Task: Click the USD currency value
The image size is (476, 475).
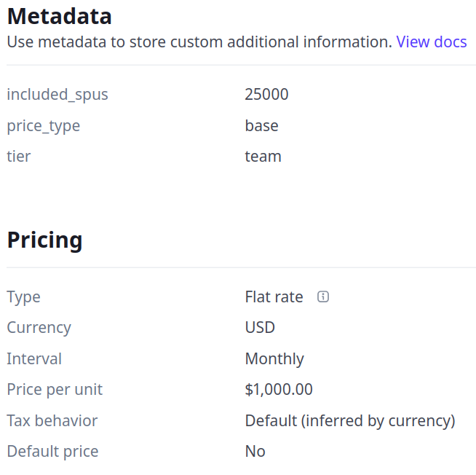Action: [260, 328]
